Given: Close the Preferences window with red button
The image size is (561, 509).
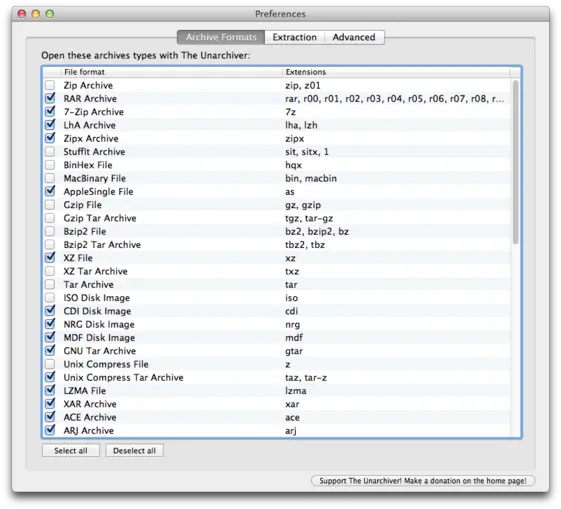Looking at the screenshot, I should pyautogui.click(x=22, y=14).
